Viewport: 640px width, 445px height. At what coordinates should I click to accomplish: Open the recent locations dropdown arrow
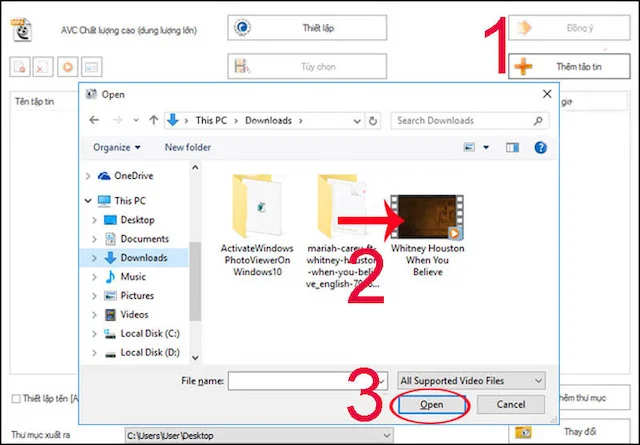[x=136, y=120]
